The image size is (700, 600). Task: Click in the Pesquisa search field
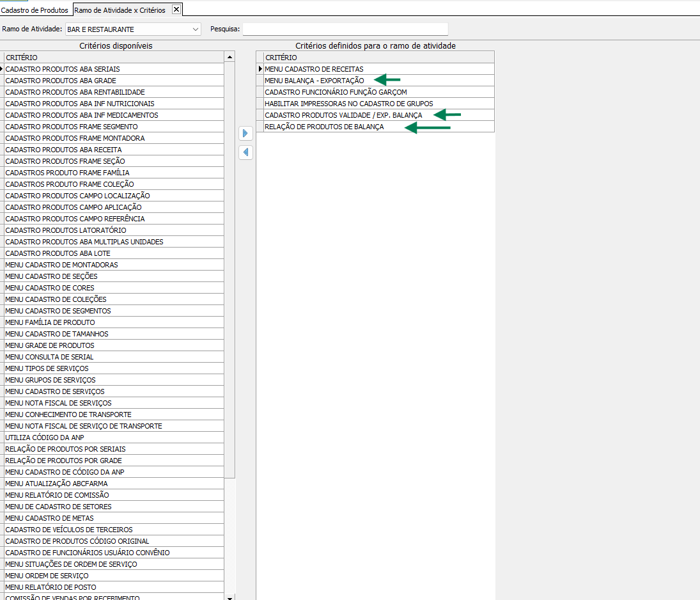coord(345,29)
